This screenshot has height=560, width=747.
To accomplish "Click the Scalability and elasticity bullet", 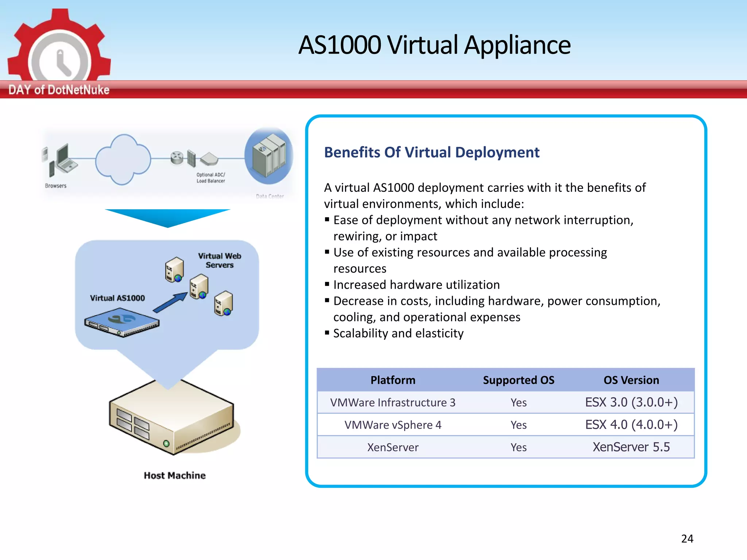I will pos(398,333).
